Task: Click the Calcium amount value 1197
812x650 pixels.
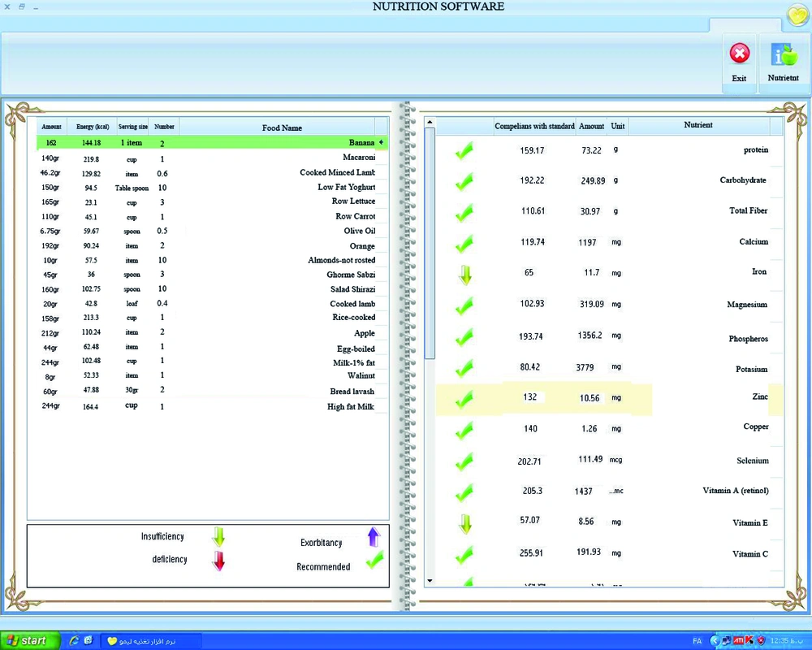Action: coord(587,243)
